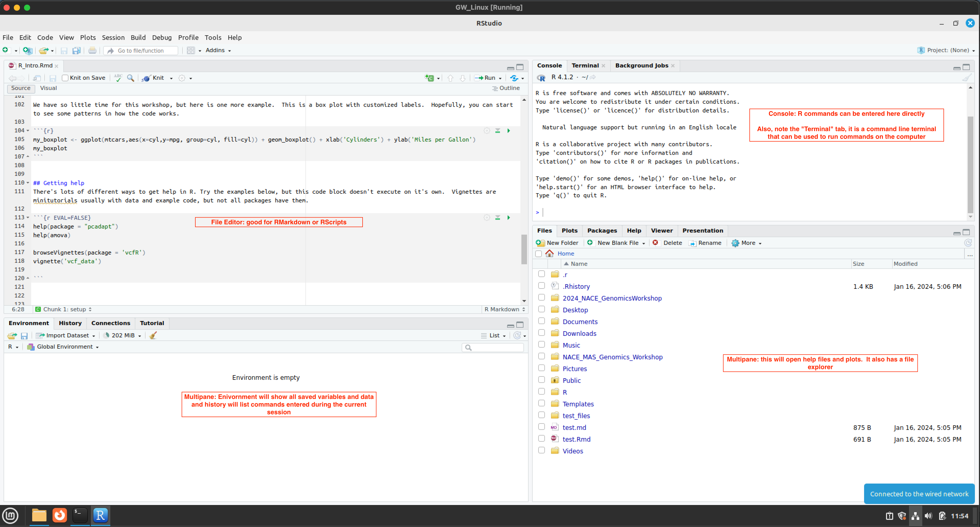Click in the Go to file/function field
This screenshot has height=527, width=980.
click(x=141, y=50)
